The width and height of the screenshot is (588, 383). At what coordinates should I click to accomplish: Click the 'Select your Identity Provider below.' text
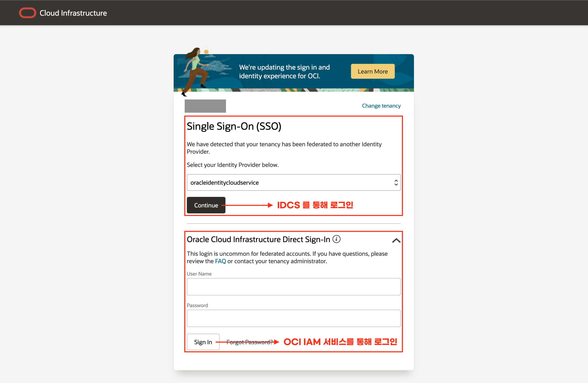point(232,165)
